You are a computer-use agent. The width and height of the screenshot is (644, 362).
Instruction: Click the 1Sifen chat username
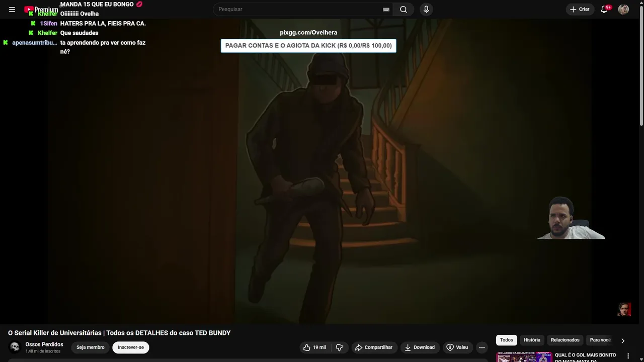coord(49,24)
